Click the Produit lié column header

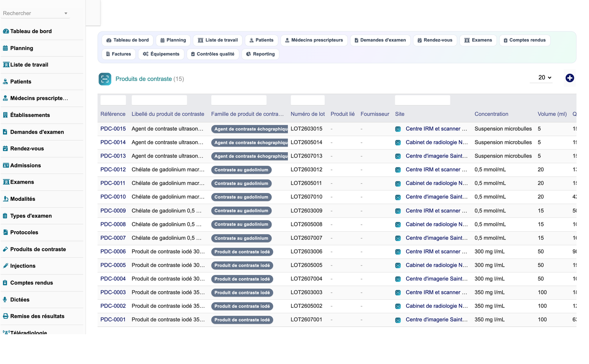point(342,114)
